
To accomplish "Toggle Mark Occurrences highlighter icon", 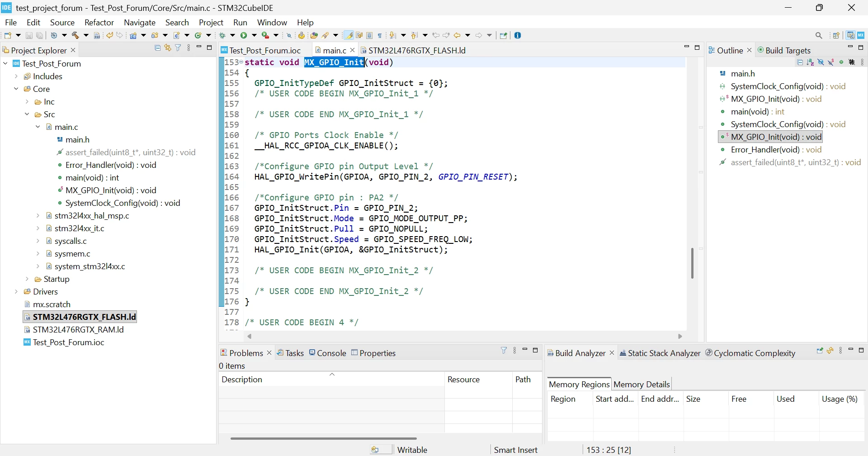I will tap(349, 35).
